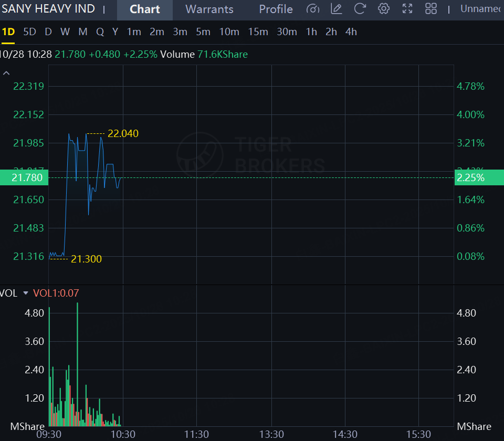
Task: Select the 4h interval
Action: (351, 32)
